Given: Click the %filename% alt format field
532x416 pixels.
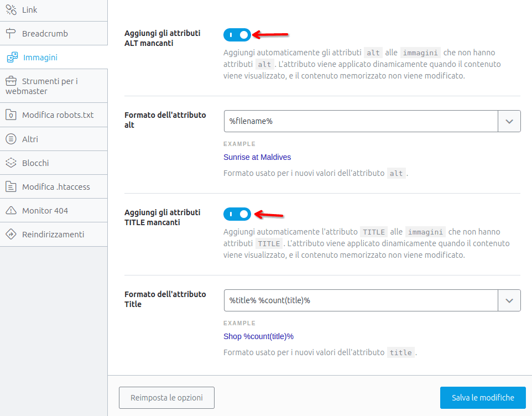Looking at the screenshot, I should tap(361, 121).
